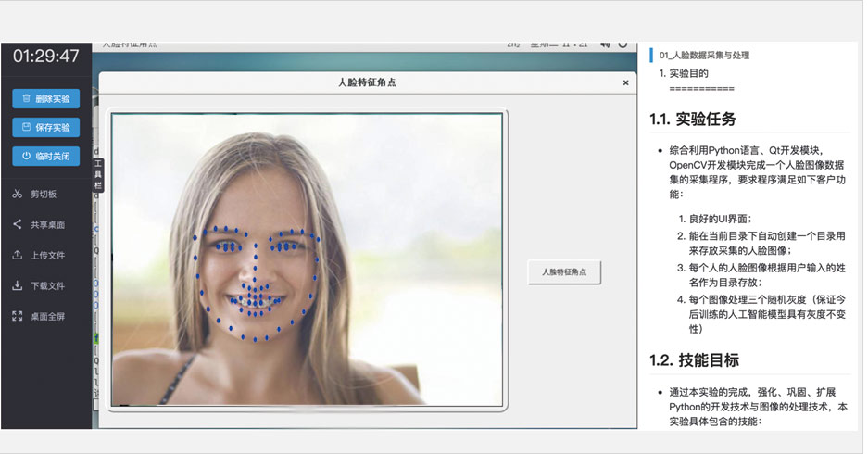Select the 共享桌面 share icon
Image resolution: width=868 pixels, height=454 pixels.
tap(18, 224)
